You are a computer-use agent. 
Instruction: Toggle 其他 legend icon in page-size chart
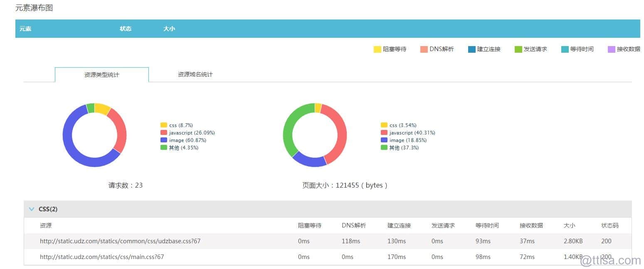point(384,148)
